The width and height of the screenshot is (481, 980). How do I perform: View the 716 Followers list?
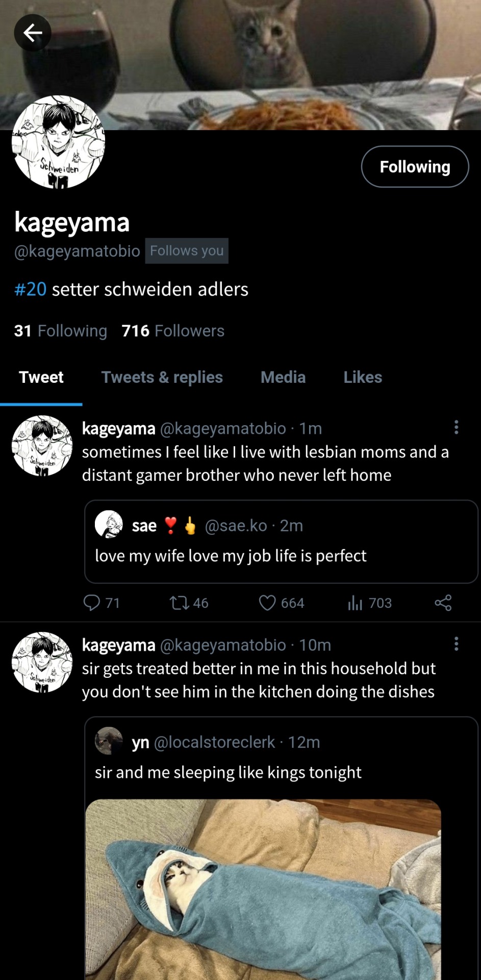[173, 331]
